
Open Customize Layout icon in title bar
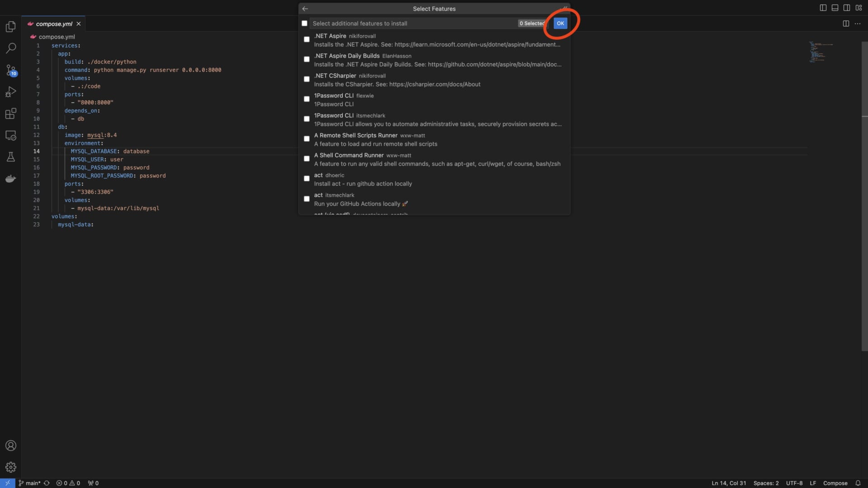click(x=859, y=8)
